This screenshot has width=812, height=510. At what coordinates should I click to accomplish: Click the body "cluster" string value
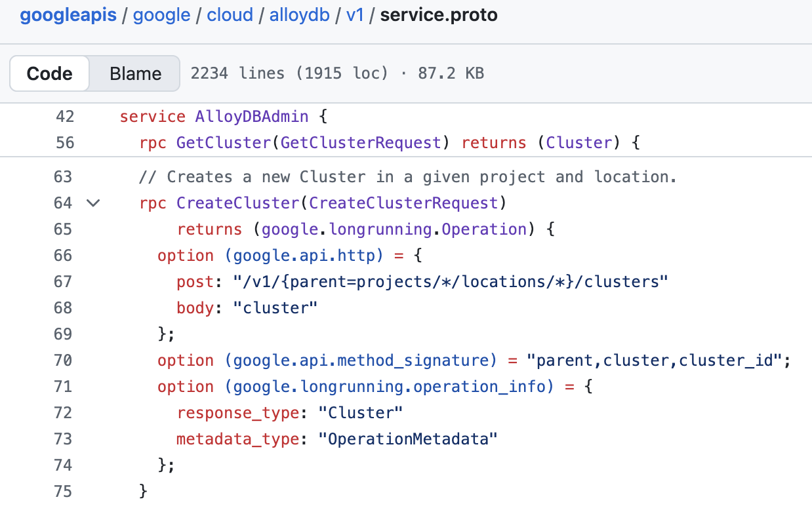[275, 308]
